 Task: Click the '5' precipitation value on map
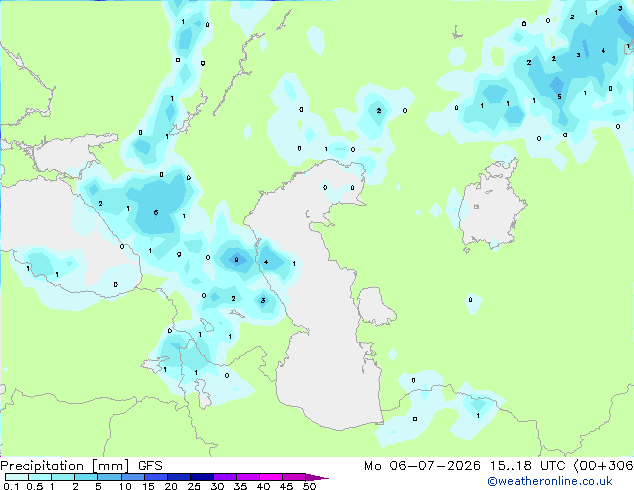[x=559, y=97]
